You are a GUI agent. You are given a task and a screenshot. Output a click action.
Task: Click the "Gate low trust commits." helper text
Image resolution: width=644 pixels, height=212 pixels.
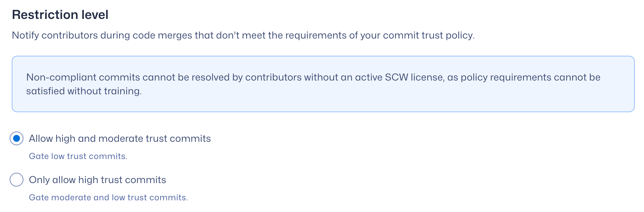78,156
